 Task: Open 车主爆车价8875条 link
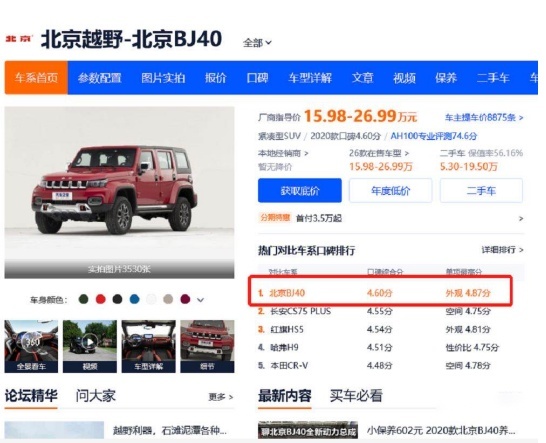pyautogui.click(x=484, y=118)
